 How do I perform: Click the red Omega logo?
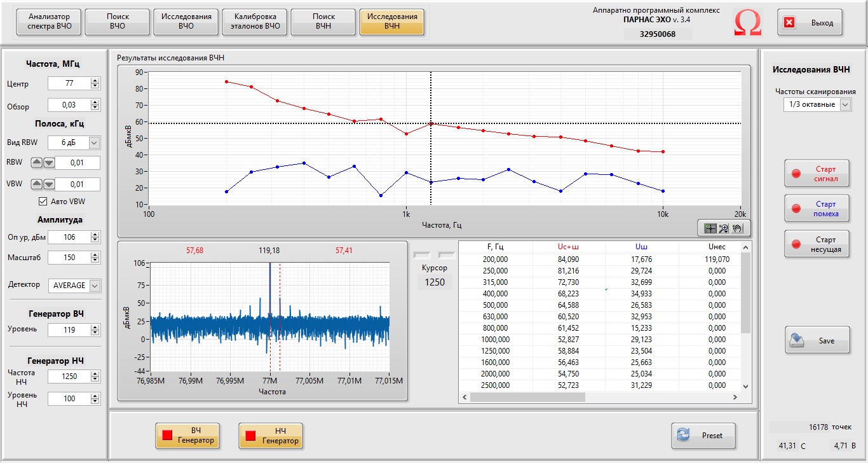(748, 23)
